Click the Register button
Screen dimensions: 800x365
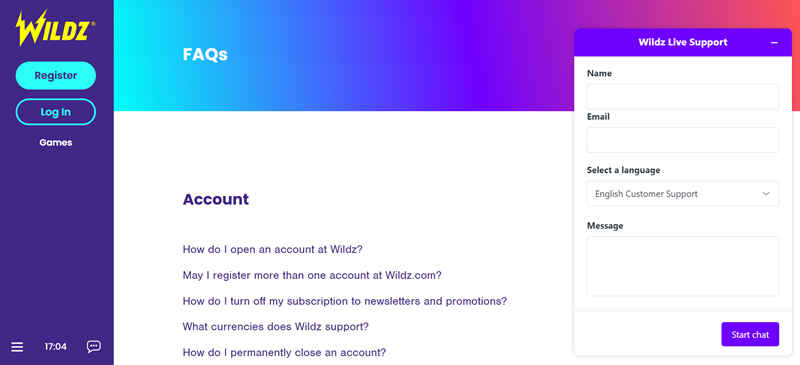point(56,76)
